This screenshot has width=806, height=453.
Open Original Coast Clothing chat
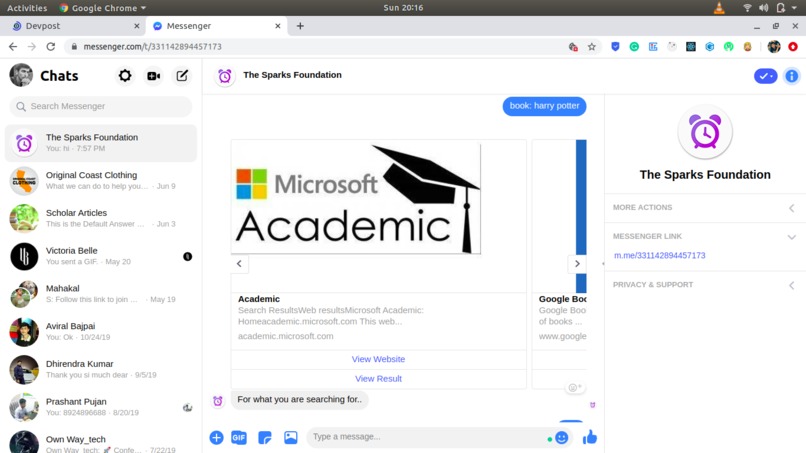point(101,180)
